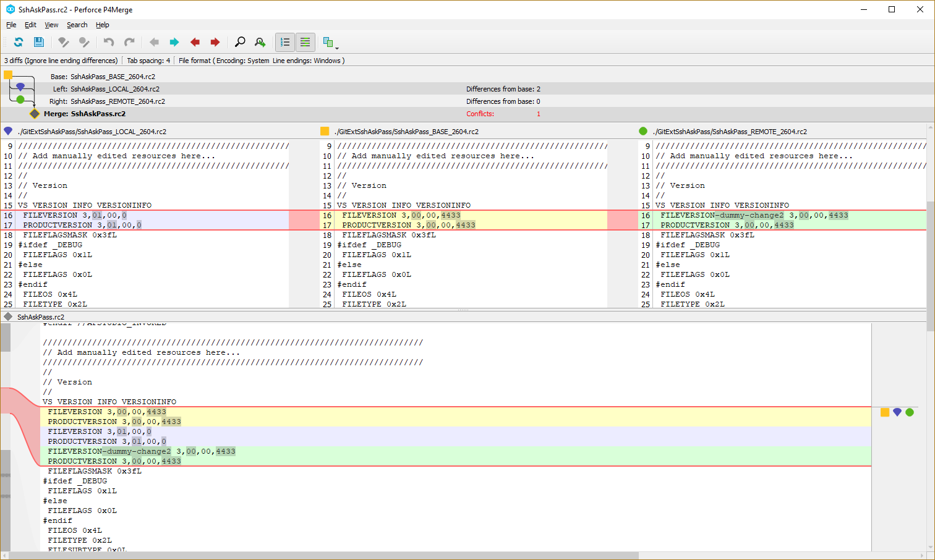Click REMOTE pane file path header
This screenshot has width=935, height=560.
[730, 132]
